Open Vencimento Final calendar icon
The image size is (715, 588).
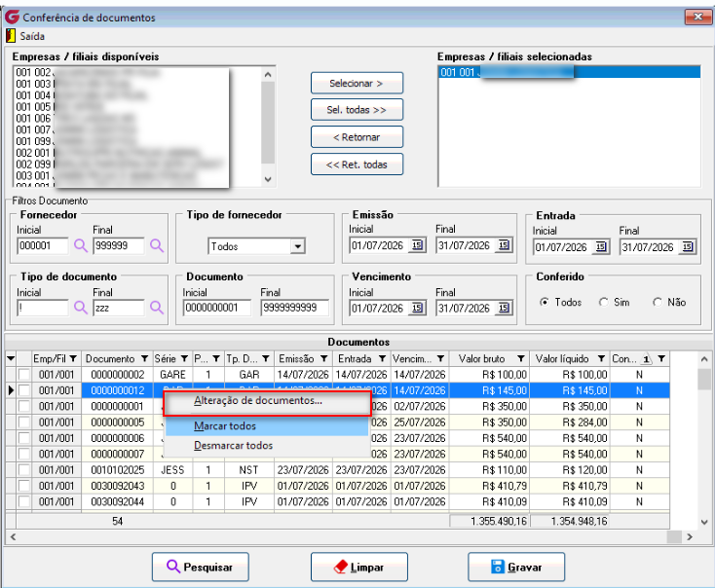[504, 309]
